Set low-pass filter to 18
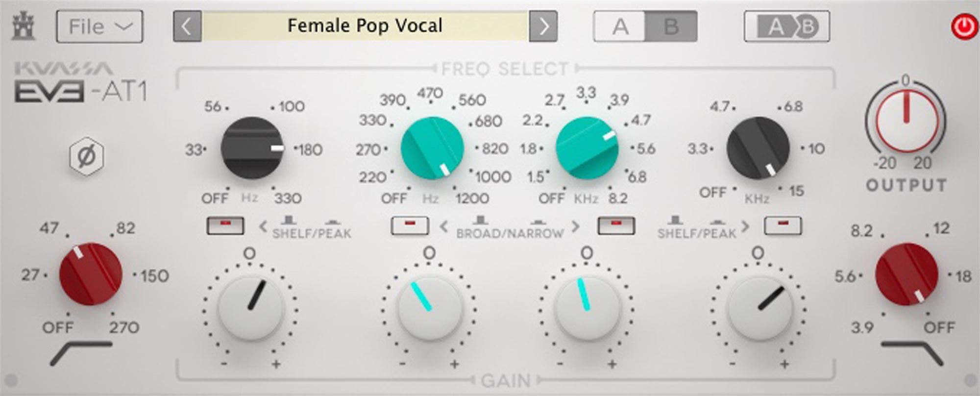 (963, 276)
